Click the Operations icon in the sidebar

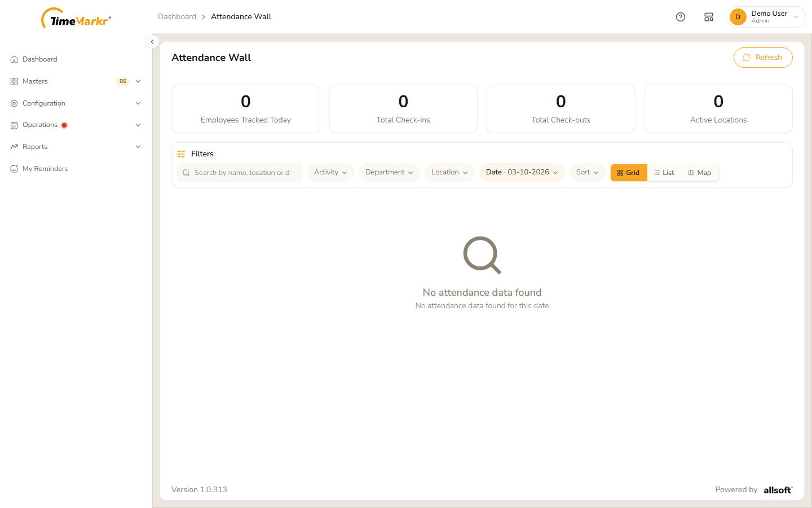(x=14, y=125)
